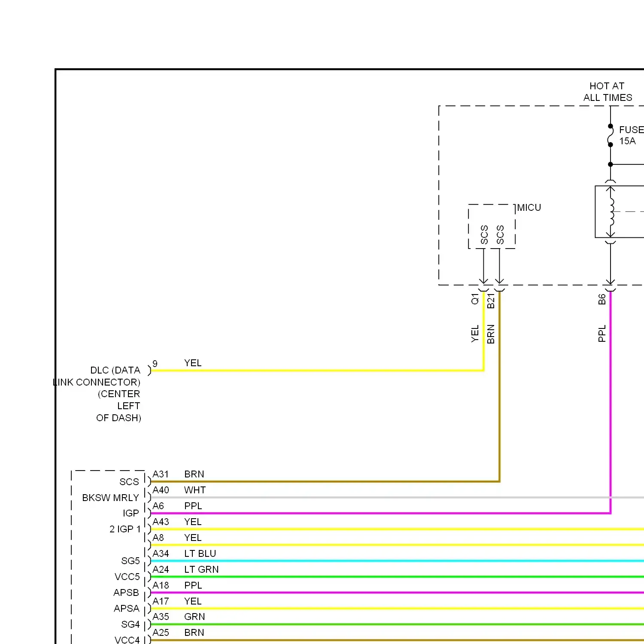Click the GRN color label on A35 wire
Viewport: 644px width, 644px height.
(194, 617)
